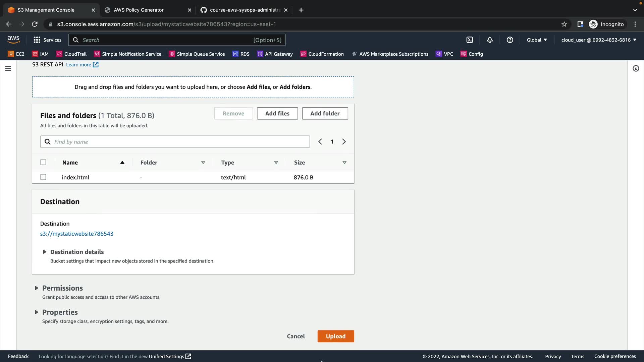Viewport: 644px width, 362px height.
Task: Open the Global region dropdown
Action: click(537, 40)
